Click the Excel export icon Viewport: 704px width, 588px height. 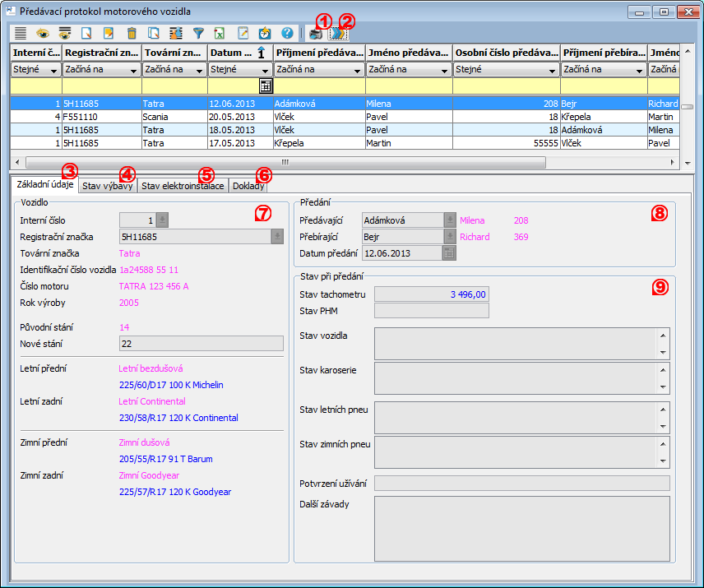click(x=220, y=34)
